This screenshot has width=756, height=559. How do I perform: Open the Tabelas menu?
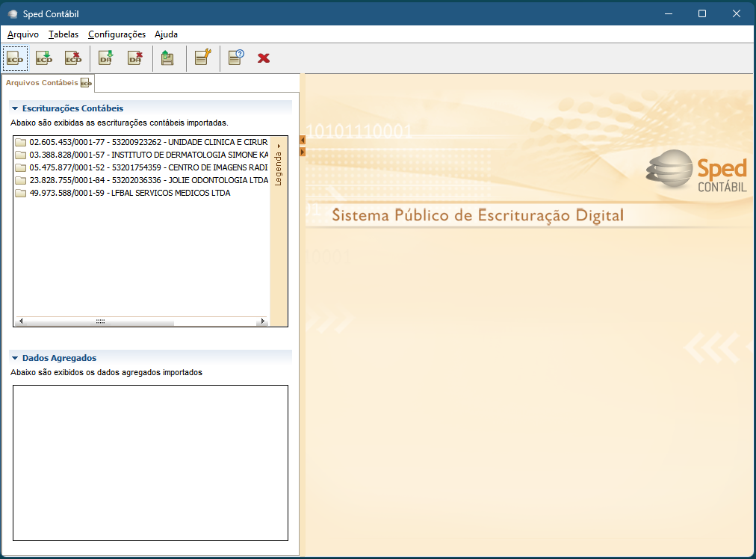tap(63, 34)
